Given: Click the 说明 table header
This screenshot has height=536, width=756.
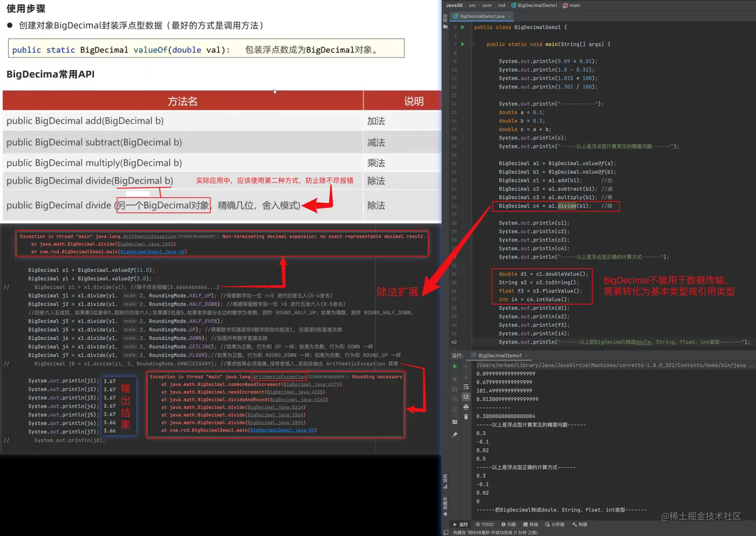Looking at the screenshot, I should tap(403, 101).
